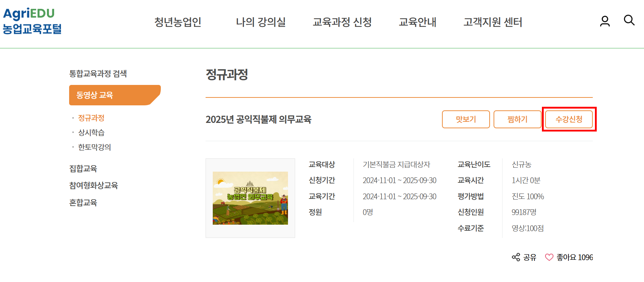
Task: Select the 한토막강의 submenu link
Action: 95,147
